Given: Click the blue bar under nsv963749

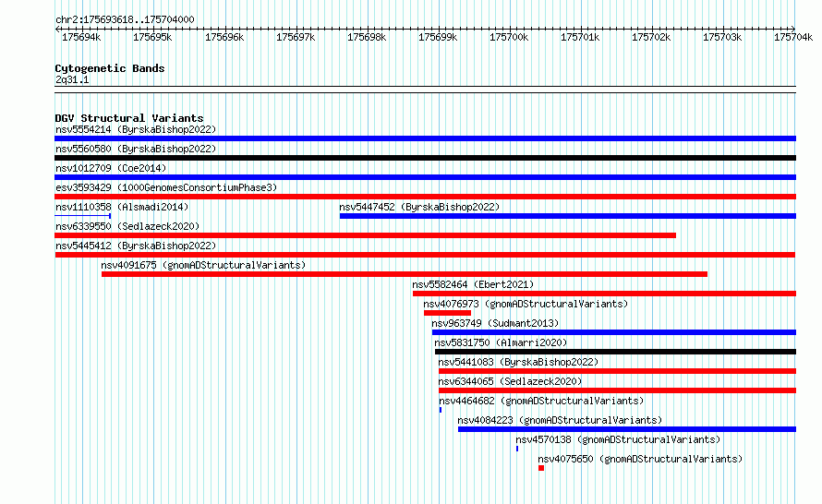Looking at the screenshot, I should click(614, 332).
